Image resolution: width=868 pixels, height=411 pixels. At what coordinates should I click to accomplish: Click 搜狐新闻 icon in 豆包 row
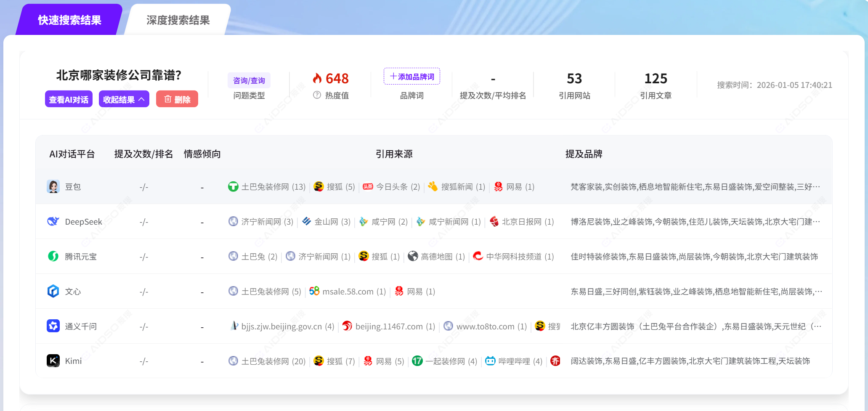coord(433,186)
